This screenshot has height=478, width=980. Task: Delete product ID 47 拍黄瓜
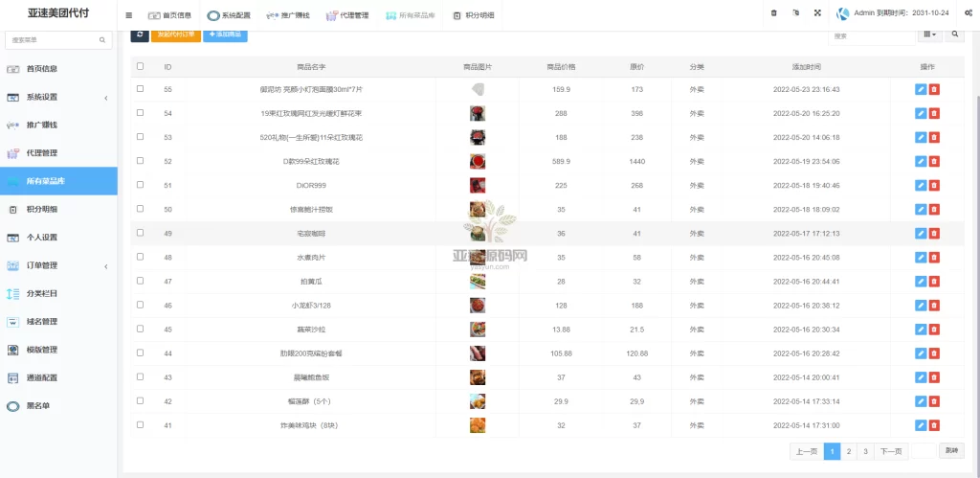pos(934,282)
